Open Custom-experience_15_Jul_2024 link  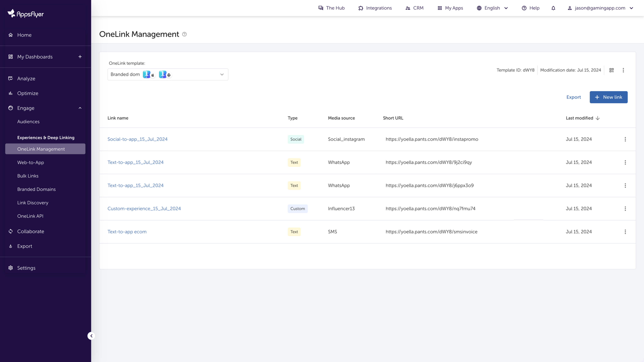pyautogui.click(x=144, y=208)
